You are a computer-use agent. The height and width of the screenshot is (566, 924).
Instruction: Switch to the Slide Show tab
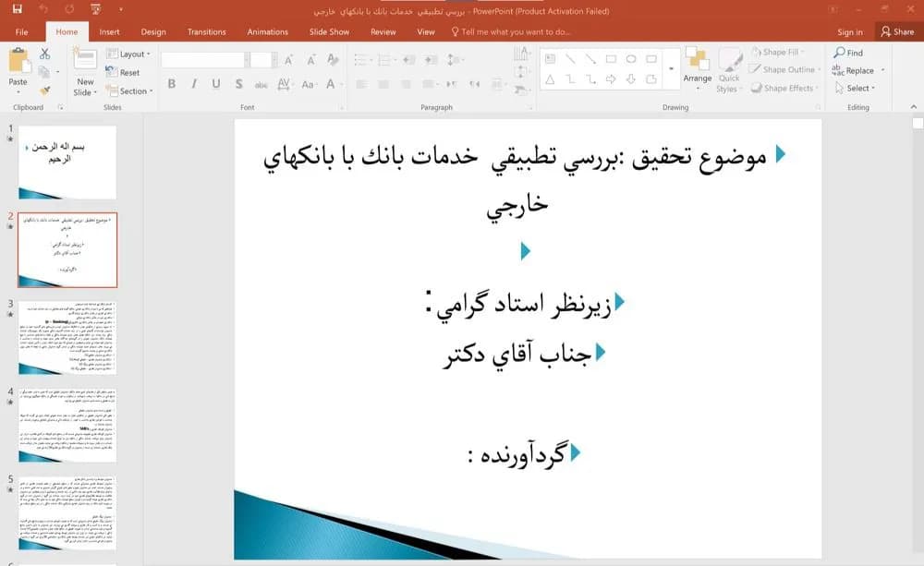pos(329,31)
